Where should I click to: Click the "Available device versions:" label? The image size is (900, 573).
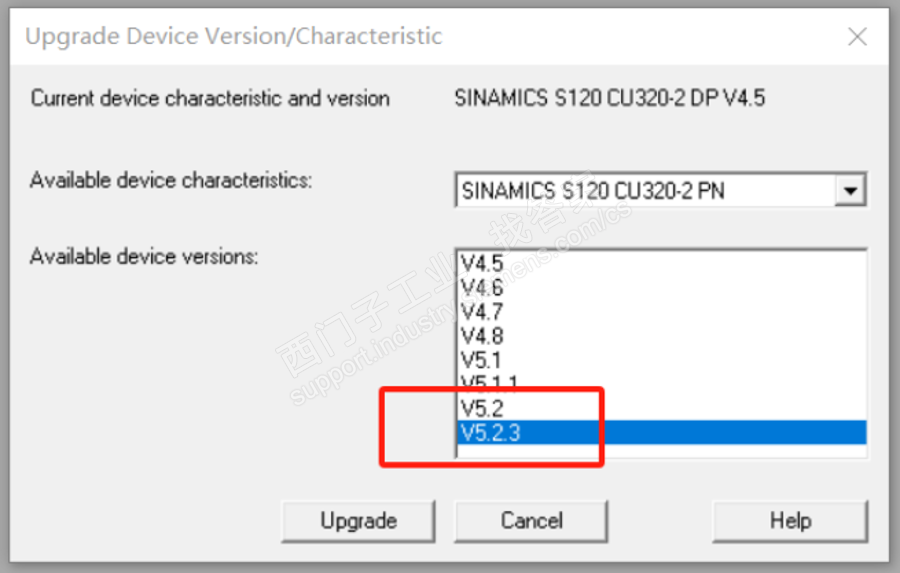point(144,257)
